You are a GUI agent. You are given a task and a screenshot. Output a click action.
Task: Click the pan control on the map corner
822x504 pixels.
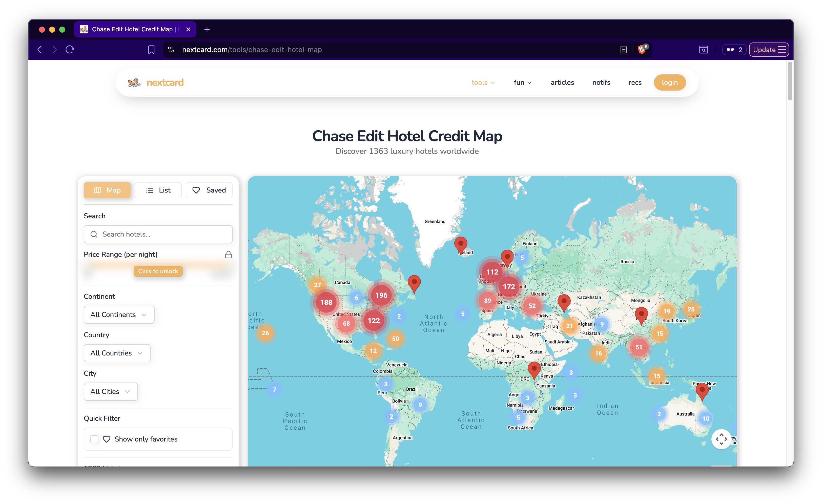(x=722, y=439)
